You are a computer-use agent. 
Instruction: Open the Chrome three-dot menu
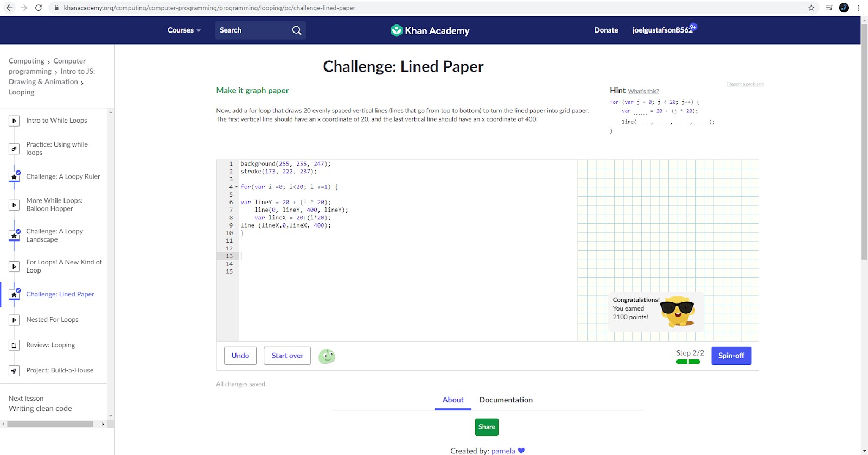[x=859, y=8]
